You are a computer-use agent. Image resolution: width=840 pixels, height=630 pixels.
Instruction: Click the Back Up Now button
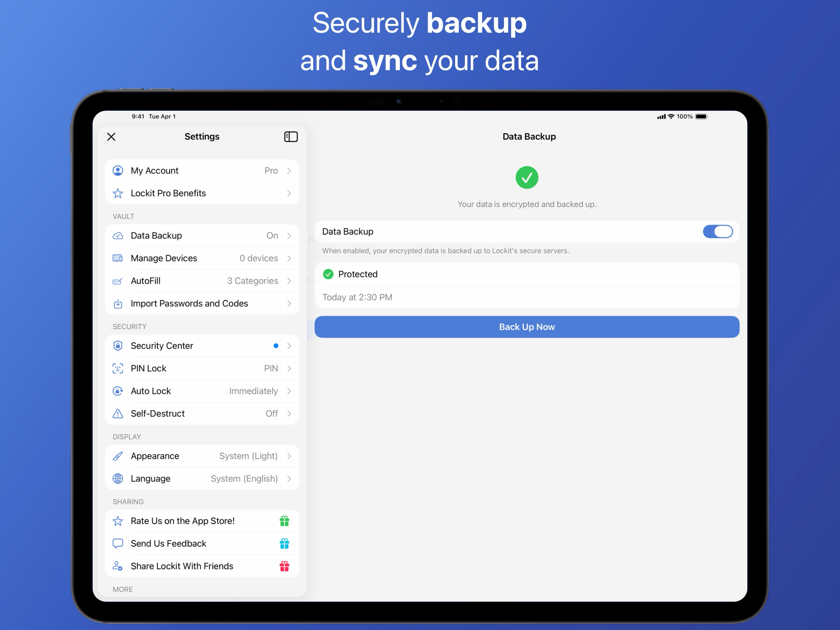pyautogui.click(x=527, y=327)
